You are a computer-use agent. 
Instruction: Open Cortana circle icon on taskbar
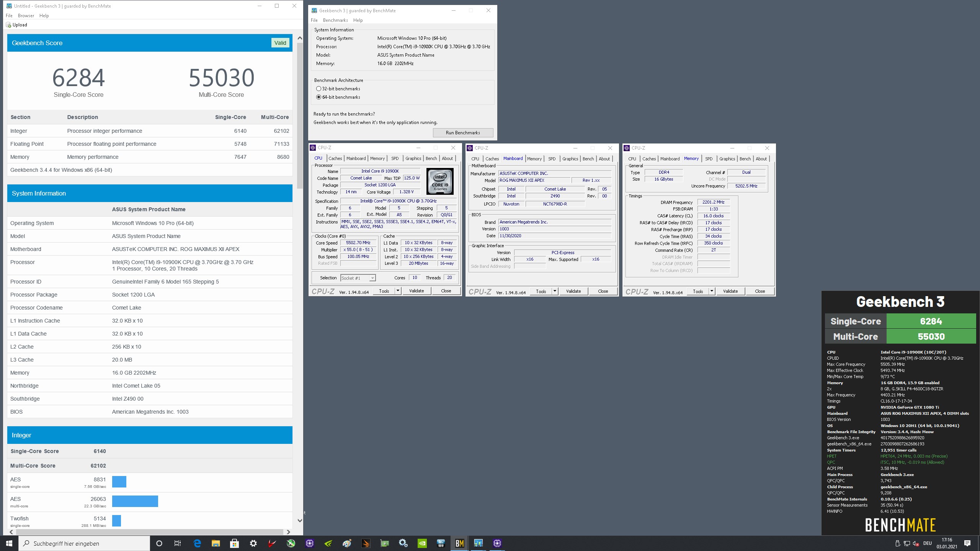pyautogui.click(x=159, y=543)
